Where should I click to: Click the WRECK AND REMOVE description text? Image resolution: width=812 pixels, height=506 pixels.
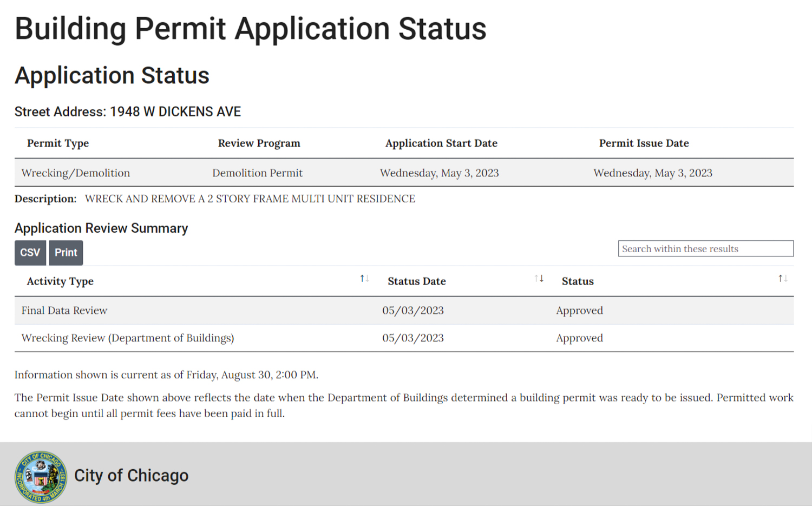click(250, 199)
